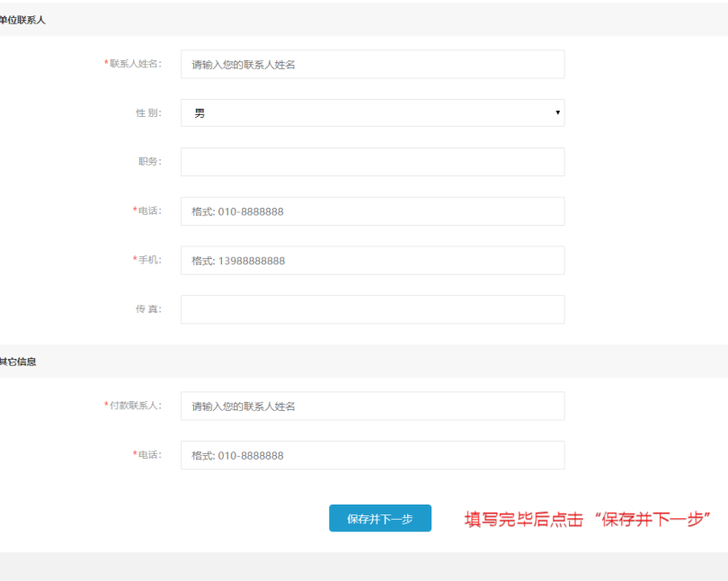
Task: Click the 职务 label text
Action: (149, 162)
